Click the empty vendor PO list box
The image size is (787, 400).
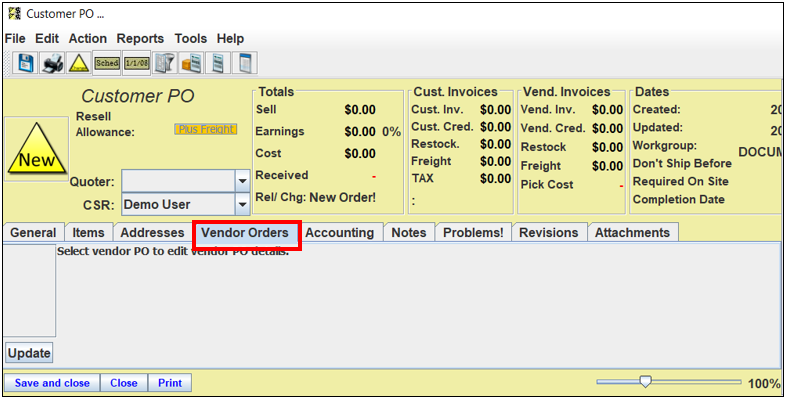pyautogui.click(x=29, y=291)
